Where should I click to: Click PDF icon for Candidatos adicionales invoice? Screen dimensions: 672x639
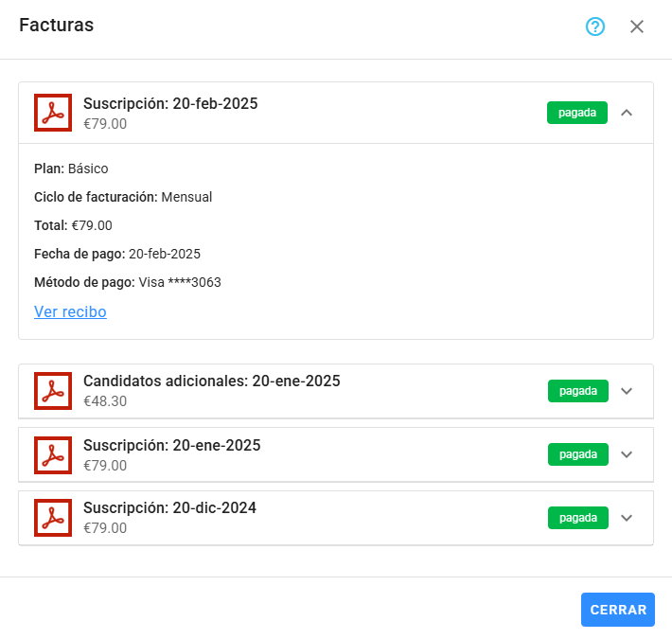click(x=53, y=391)
